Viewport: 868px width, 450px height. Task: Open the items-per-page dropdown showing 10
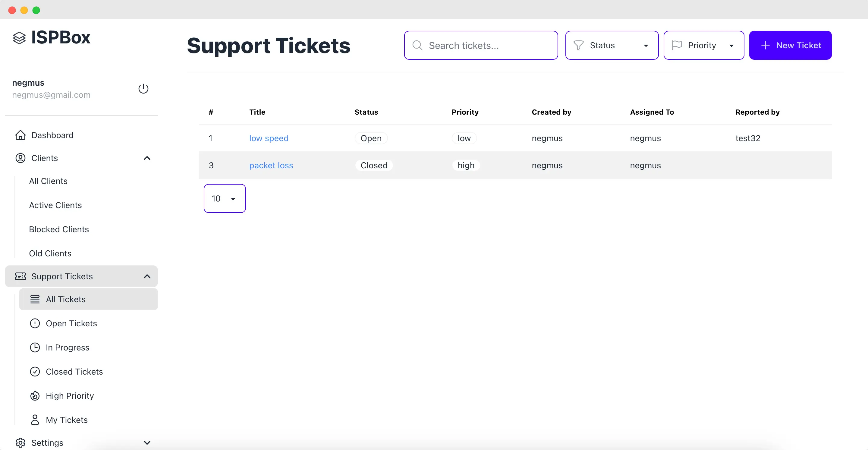point(224,198)
